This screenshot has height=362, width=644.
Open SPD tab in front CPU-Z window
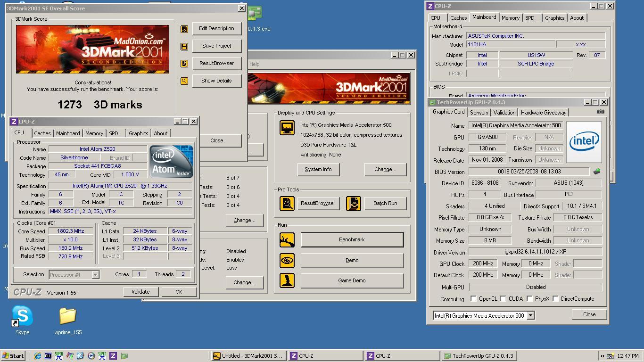pyautogui.click(x=114, y=133)
